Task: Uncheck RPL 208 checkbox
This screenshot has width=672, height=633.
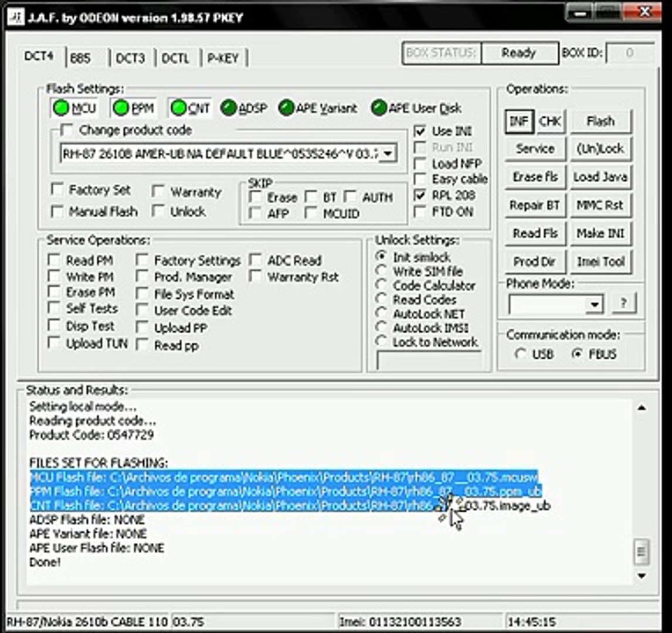Action: click(420, 195)
